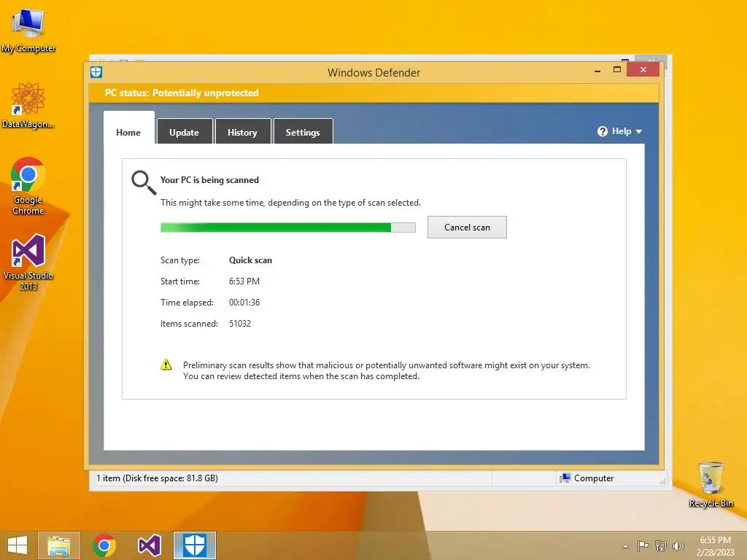The image size is (747, 560).
Task: Click the start time value 6:53 PM
Action: [244, 281]
